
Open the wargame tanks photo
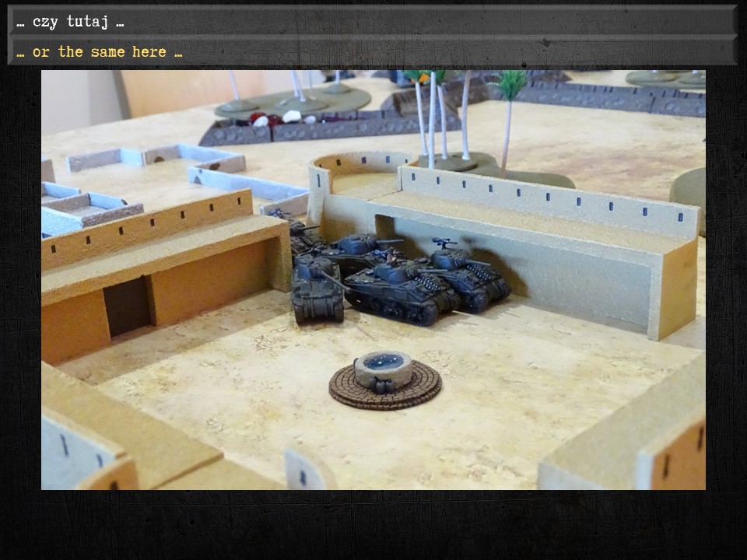[x=373, y=280]
